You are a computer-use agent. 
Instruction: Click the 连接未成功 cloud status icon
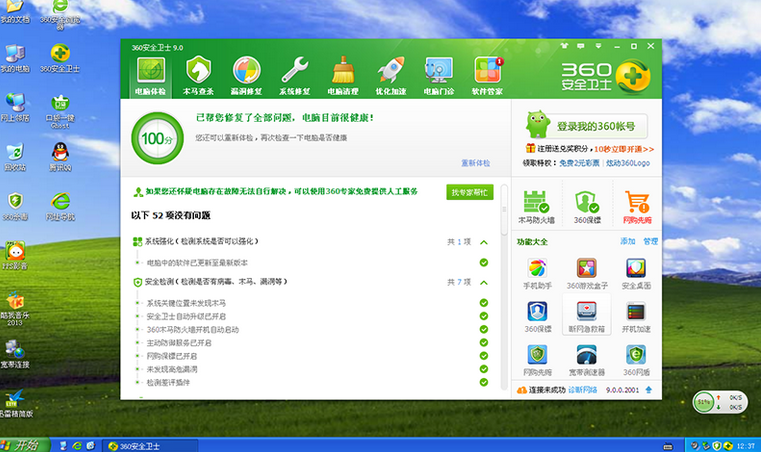coord(522,390)
